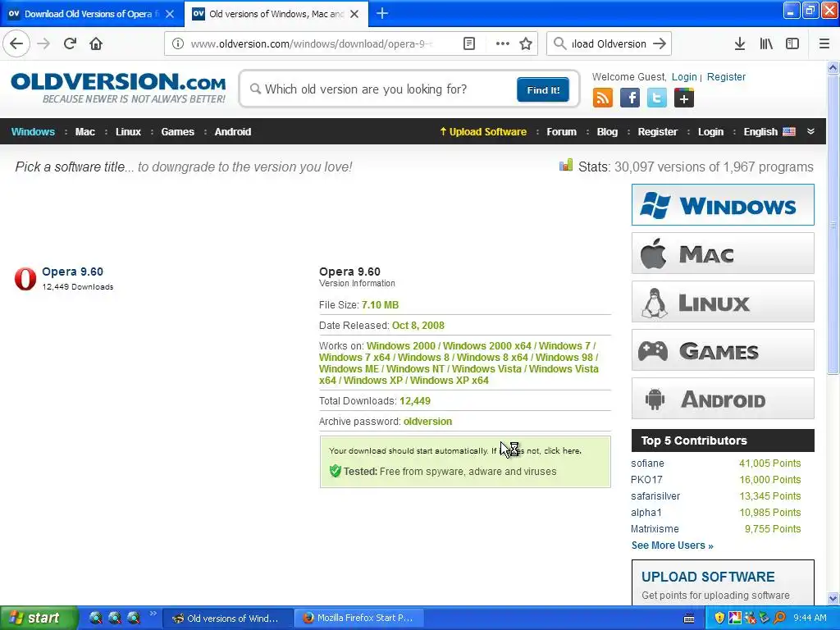Image resolution: width=840 pixels, height=630 pixels.
Task: Open the Windows nav menu item
Action: click(33, 132)
